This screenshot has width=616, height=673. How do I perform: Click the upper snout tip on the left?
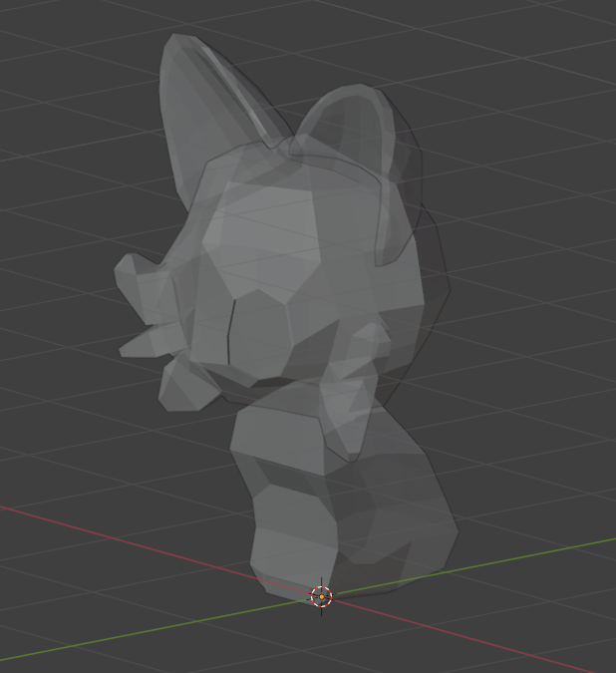(135, 276)
